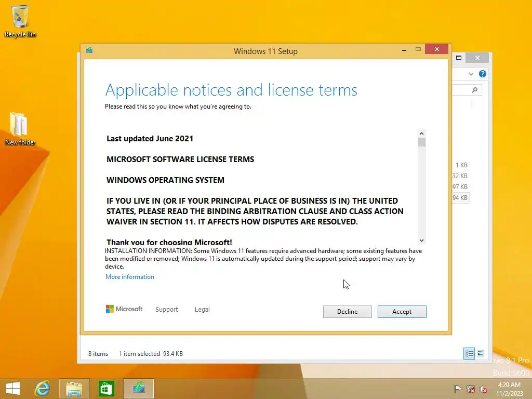Close the File Explorer window behind
Image resolution: width=532 pixels, height=399 pixels.
coord(477,58)
